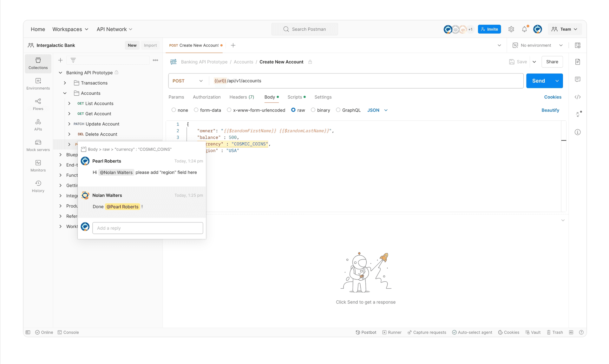Switch to the Authorization tab
The width and height of the screenshot is (609, 364).
207,97
